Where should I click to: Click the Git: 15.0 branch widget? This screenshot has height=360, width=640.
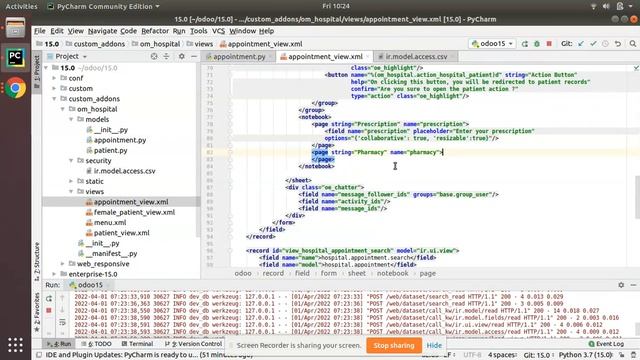(x=537, y=355)
